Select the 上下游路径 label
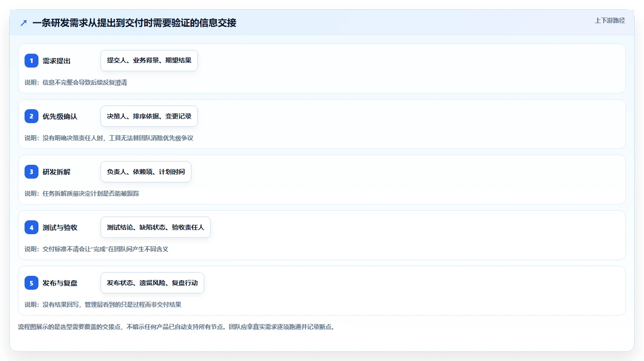Screen dimensions: 644x361 click(610, 20)
